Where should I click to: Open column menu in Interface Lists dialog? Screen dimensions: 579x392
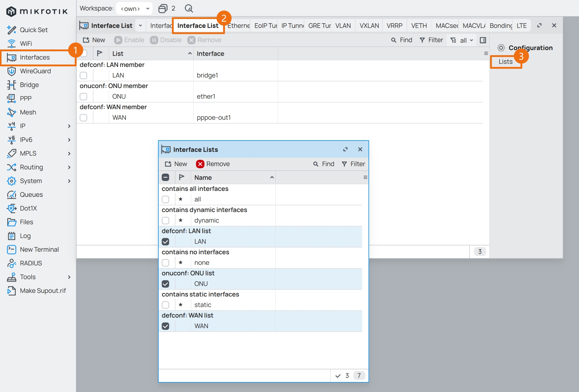(x=365, y=177)
